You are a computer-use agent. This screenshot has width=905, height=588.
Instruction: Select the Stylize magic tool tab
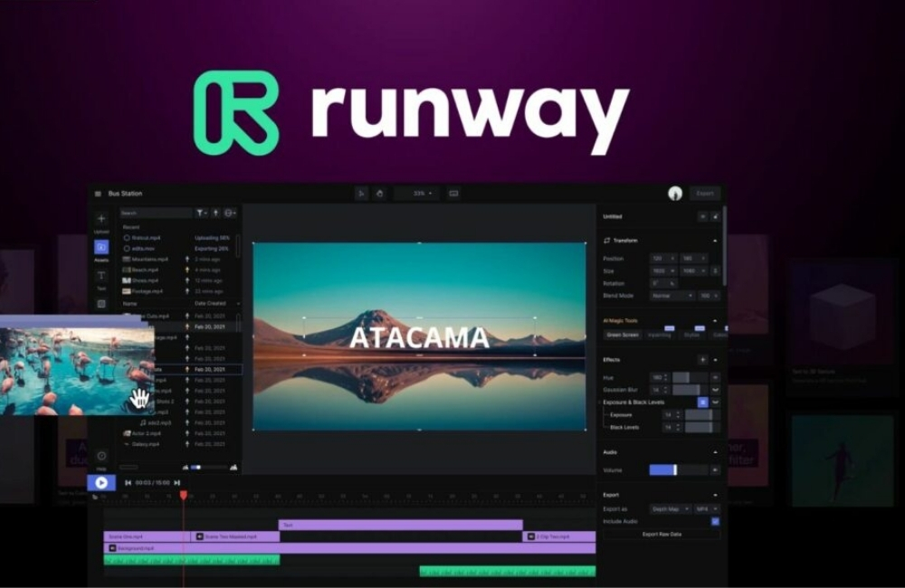click(x=692, y=335)
